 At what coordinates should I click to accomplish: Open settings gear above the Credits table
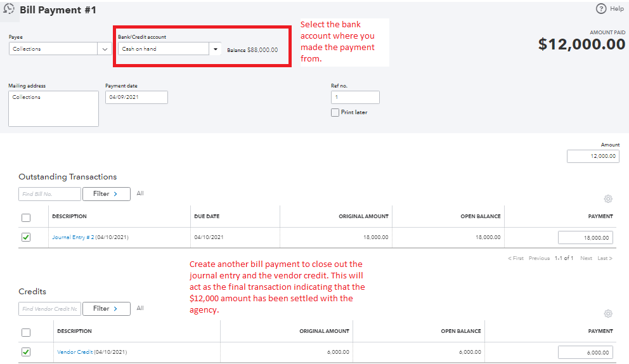[x=608, y=314]
